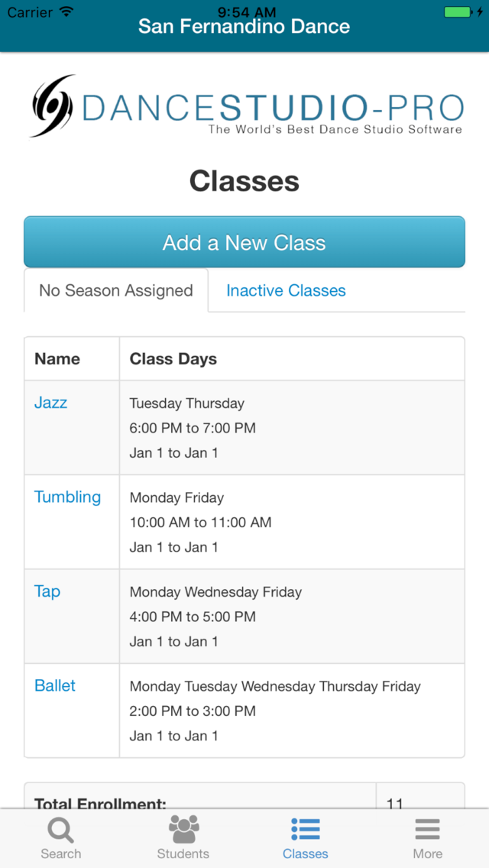This screenshot has height=868, width=489.
Task: Click the DanceStudio-Pro header text
Action: (x=271, y=106)
